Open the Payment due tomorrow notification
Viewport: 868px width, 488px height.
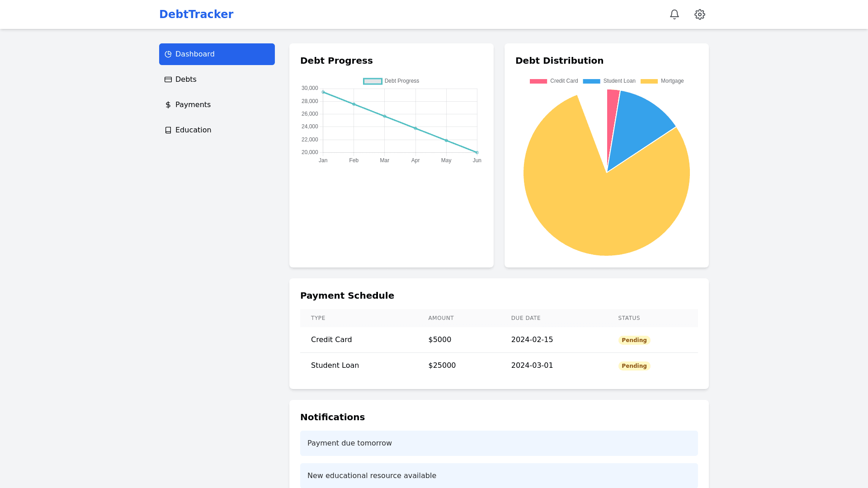[x=499, y=443]
